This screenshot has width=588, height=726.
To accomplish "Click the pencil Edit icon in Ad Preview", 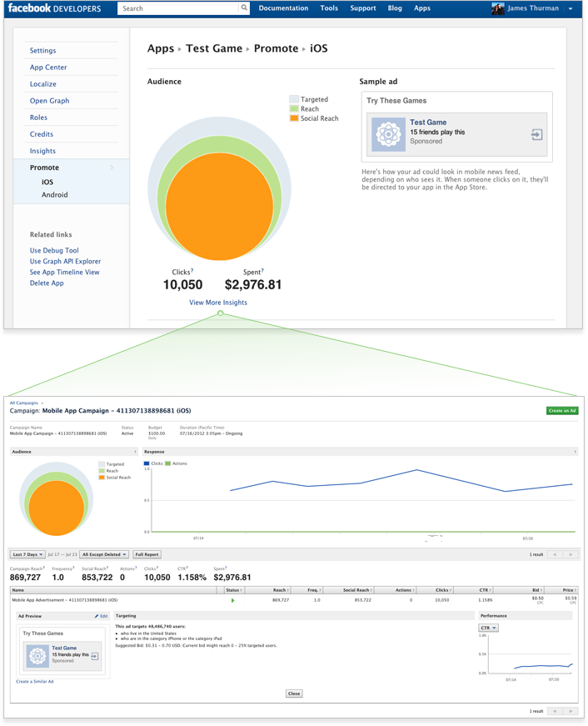I will coord(97,616).
